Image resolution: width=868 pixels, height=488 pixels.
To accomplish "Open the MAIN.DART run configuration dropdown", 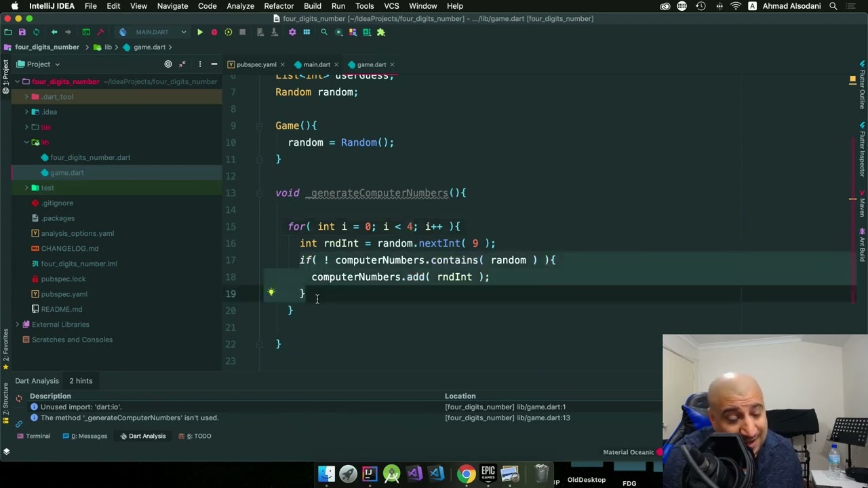I will (153, 32).
